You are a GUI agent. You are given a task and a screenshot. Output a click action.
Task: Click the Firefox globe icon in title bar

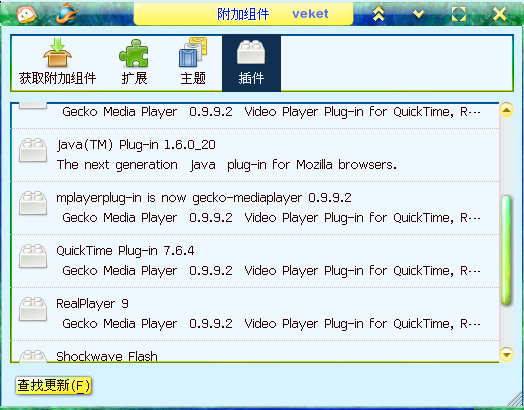(67, 14)
